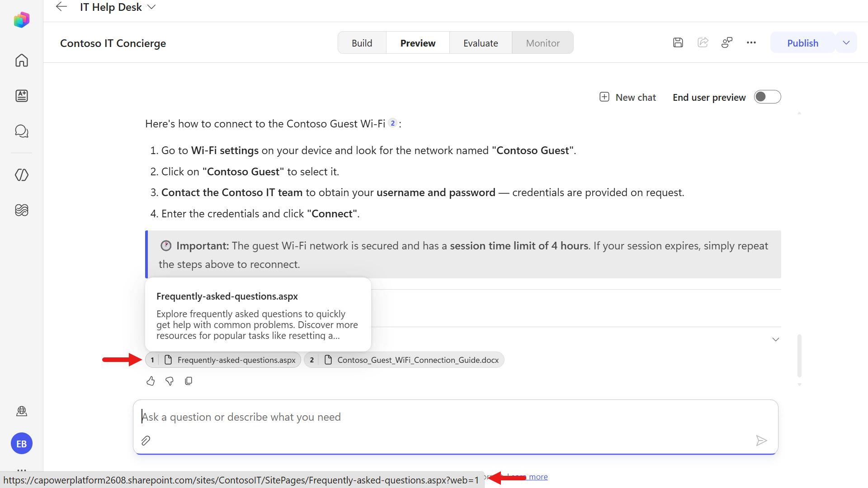Image resolution: width=868 pixels, height=488 pixels.
Task: Click the share arrow icon
Action: tap(703, 42)
